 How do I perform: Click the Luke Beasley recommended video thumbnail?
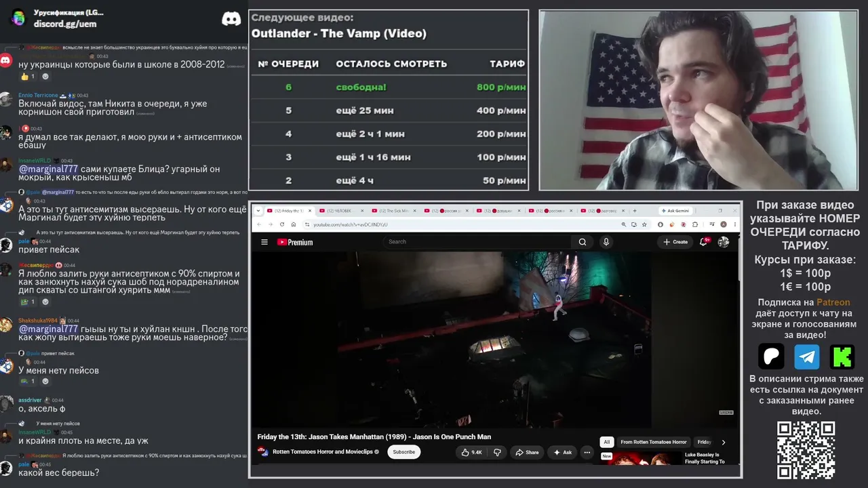point(641,457)
